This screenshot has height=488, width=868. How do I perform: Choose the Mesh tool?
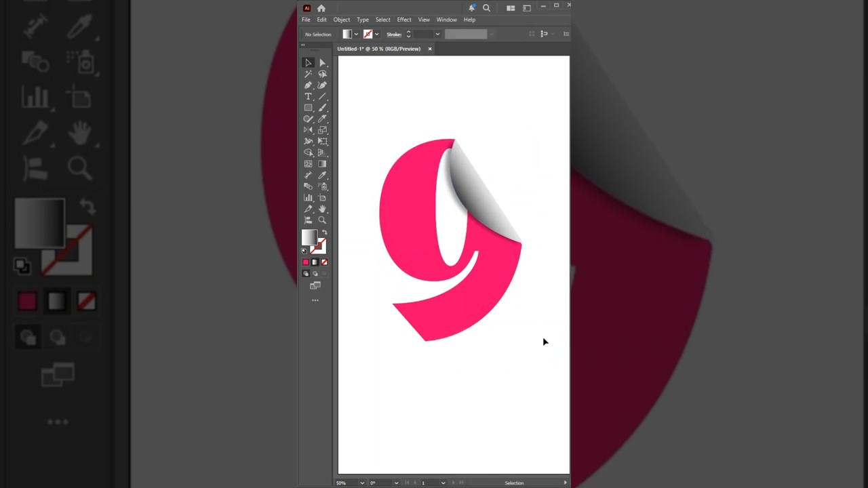308,164
